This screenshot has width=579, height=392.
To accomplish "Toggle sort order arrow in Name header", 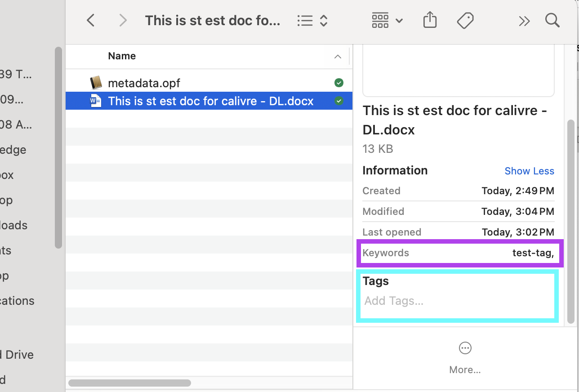I will click(338, 57).
